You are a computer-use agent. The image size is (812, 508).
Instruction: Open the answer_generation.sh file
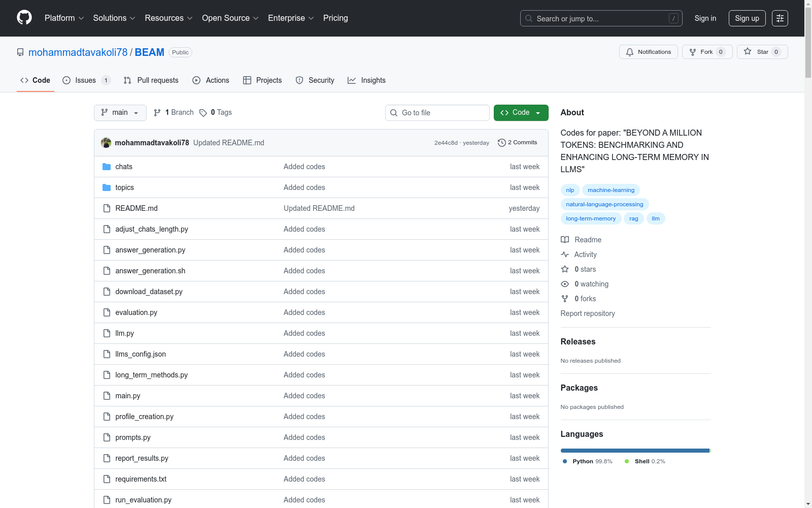click(x=150, y=271)
